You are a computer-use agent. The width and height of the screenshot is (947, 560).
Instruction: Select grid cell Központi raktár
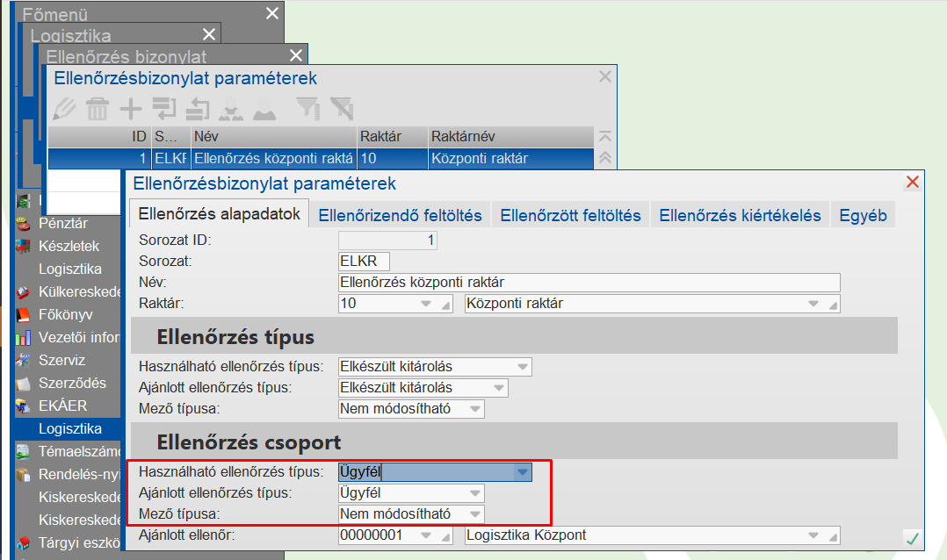[x=511, y=159]
